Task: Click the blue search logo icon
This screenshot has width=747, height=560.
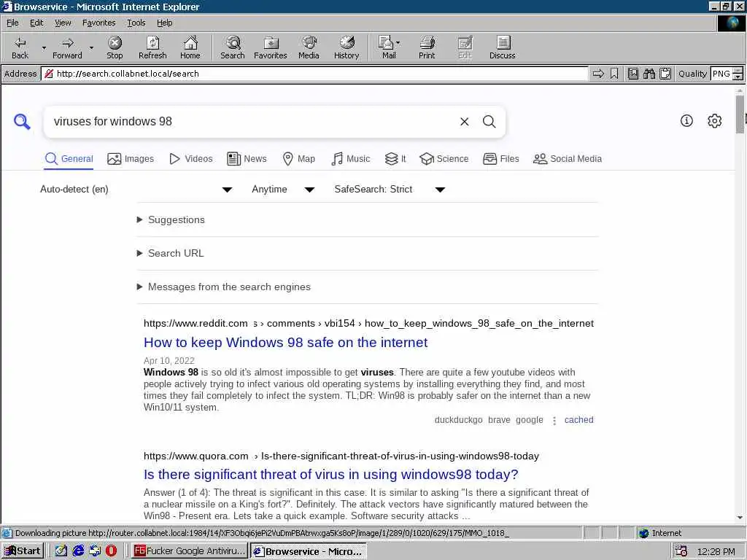Action: (x=22, y=122)
